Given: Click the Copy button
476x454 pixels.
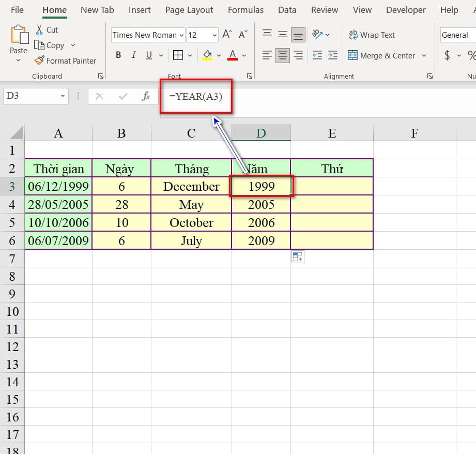Looking at the screenshot, I should (50, 46).
